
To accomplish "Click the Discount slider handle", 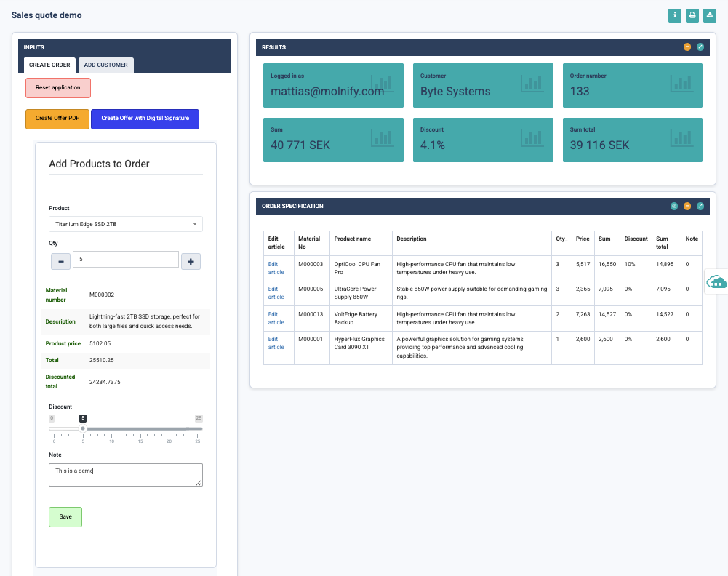I will point(83,428).
